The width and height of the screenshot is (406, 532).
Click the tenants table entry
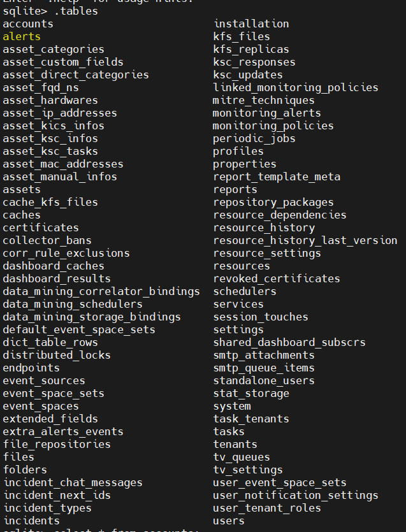[235, 444]
